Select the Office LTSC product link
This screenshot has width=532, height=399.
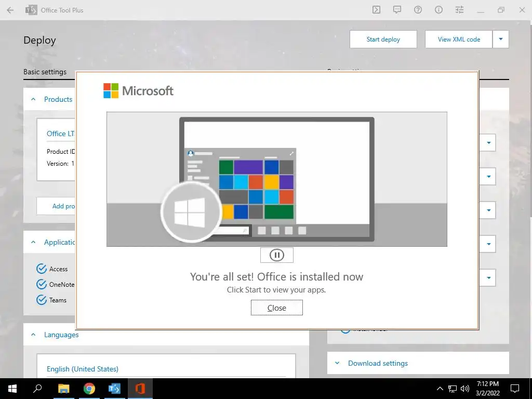61,134
